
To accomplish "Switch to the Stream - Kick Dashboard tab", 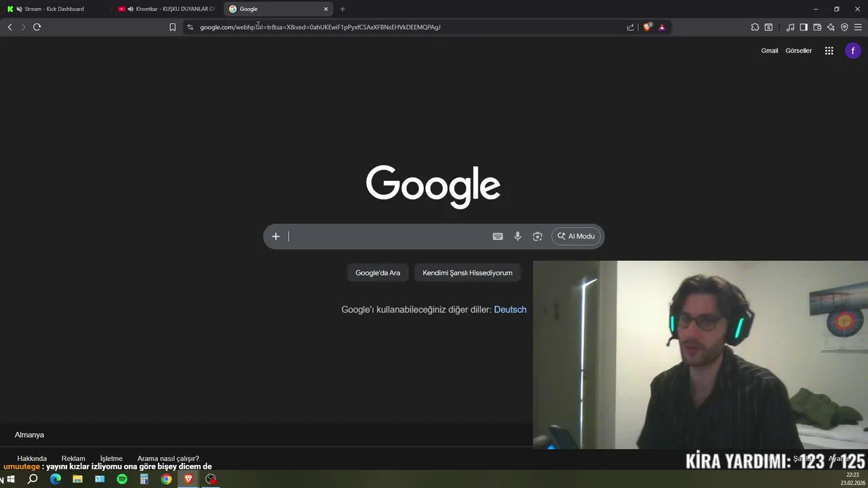I will [x=54, y=9].
